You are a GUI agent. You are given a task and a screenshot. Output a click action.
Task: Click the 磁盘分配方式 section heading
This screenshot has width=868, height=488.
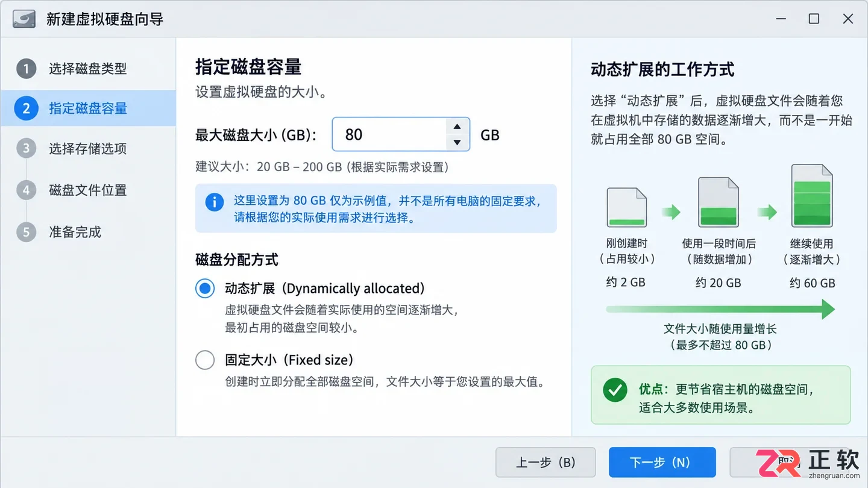pyautogui.click(x=237, y=260)
